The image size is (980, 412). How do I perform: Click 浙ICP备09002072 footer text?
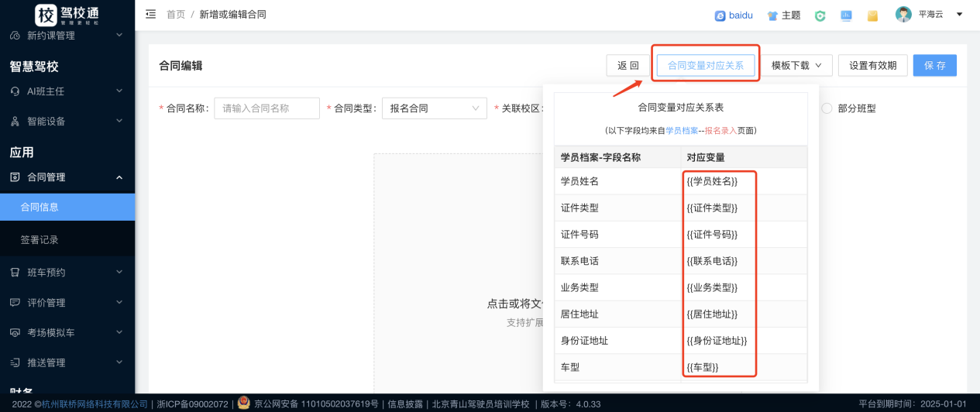(192, 404)
